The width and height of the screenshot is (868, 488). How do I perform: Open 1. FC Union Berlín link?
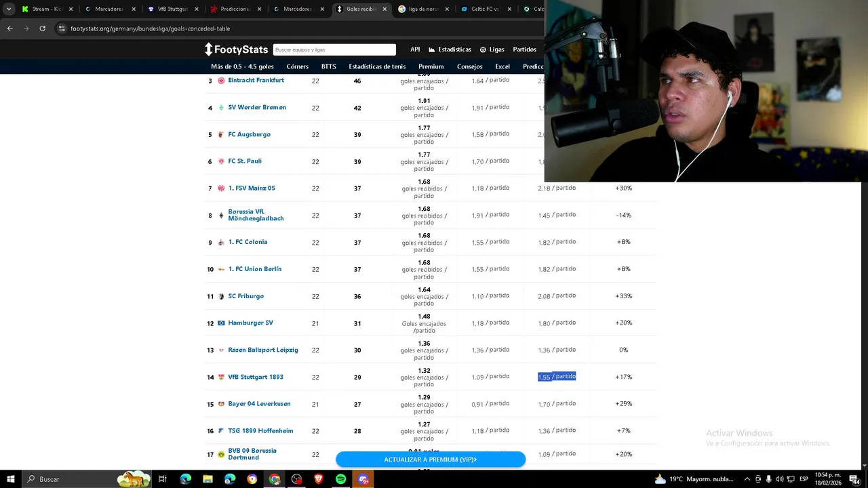coord(254,269)
